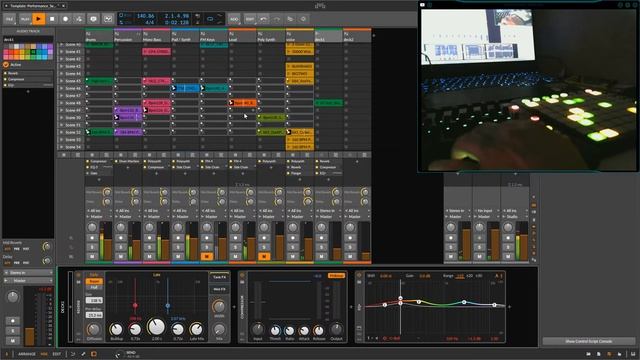Start playback with the orange play button

coord(38,19)
